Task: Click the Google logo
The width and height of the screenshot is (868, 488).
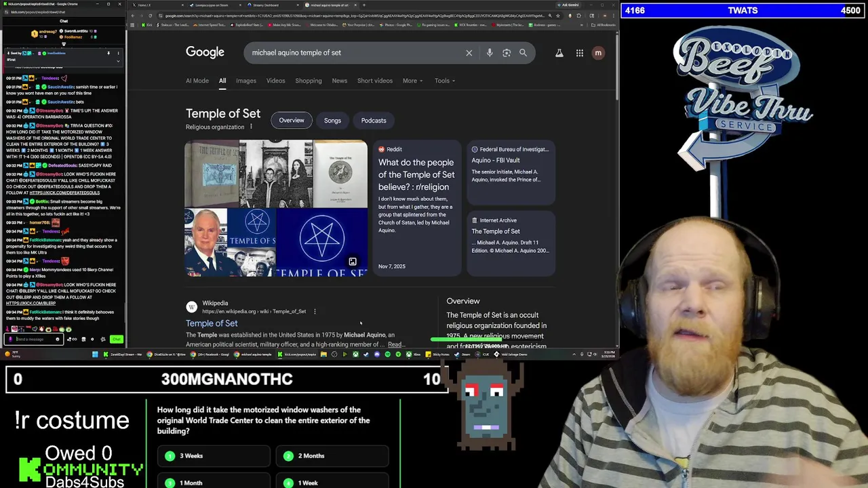Action: [x=205, y=53]
